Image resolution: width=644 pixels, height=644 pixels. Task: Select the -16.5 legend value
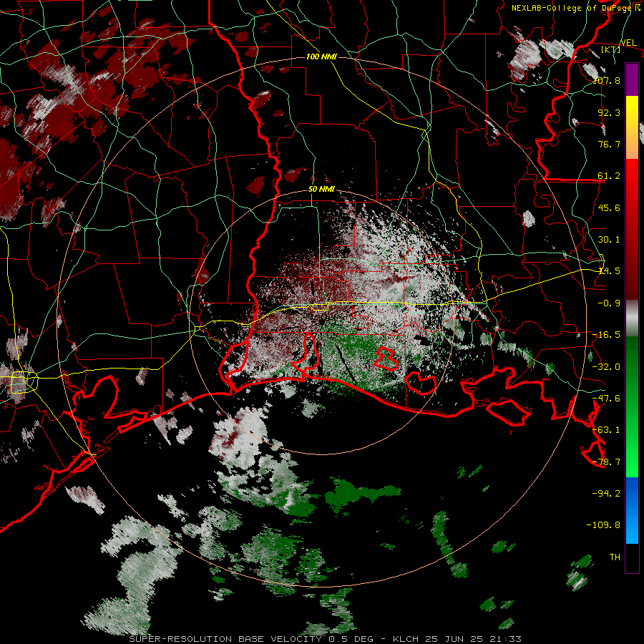606,335
